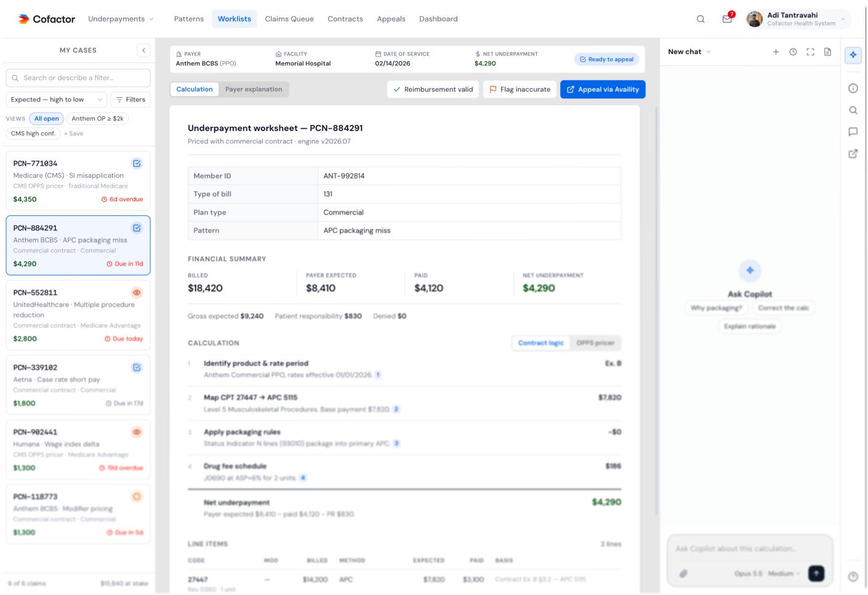Select the CMS high conf. view chip
868x595 pixels.
(33, 134)
